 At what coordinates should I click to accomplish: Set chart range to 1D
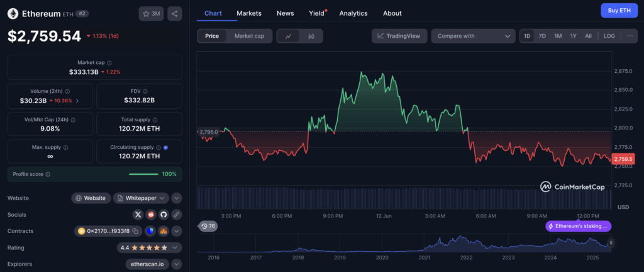pyautogui.click(x=527, y=36)
